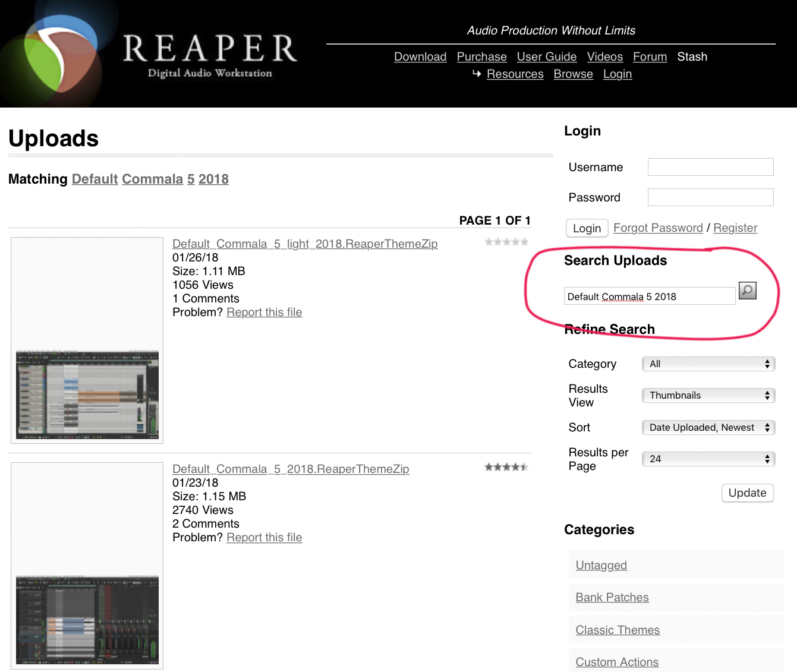
Task: Open the Untagged category
Action: point(601,565)
